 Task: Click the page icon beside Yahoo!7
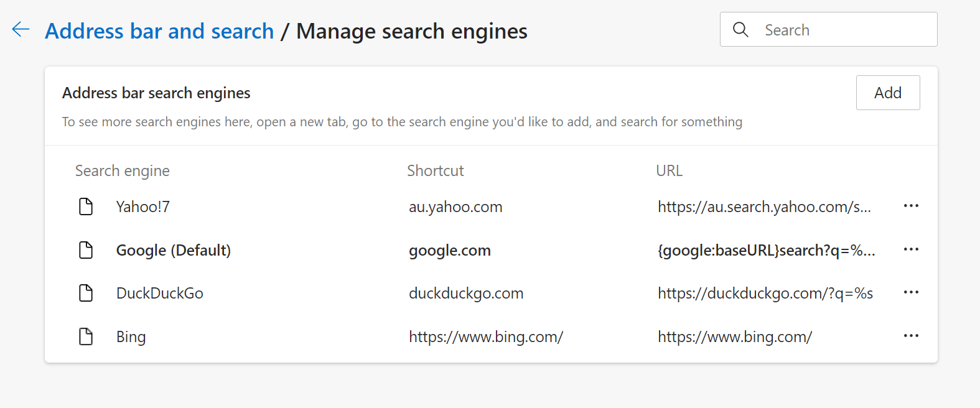(86, 206)
